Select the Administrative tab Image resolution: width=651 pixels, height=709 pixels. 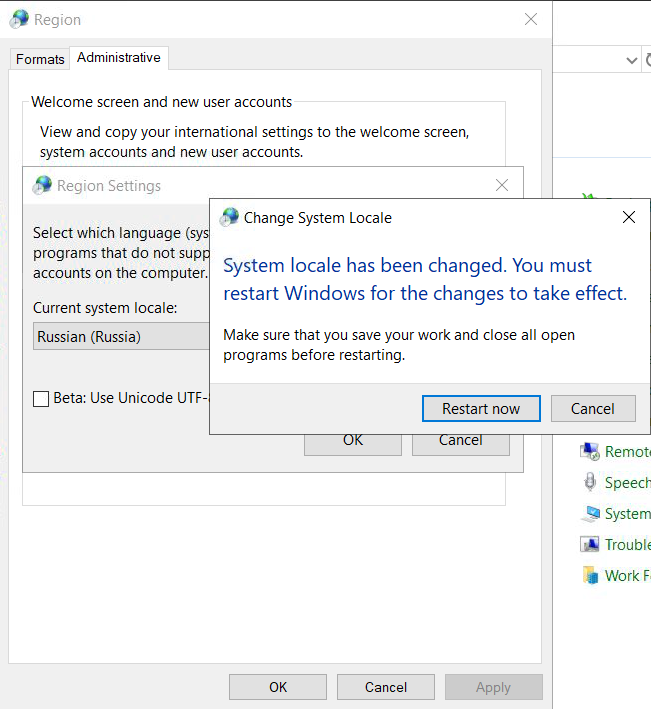pos(118,58)
